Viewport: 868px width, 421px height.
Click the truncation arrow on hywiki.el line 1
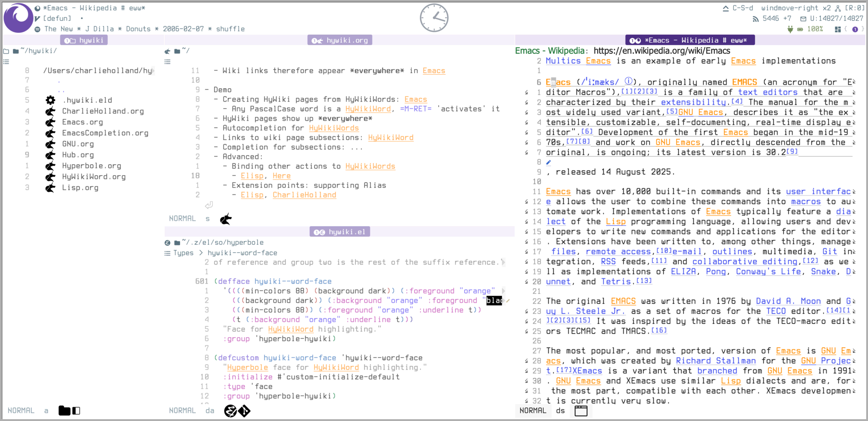(503, 291)
